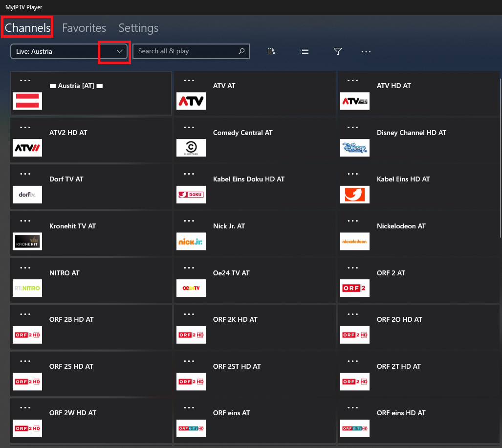Click the ATV2 HD AT logo
The width and height of the screenshot is (502, 448).
pos(27,148)
